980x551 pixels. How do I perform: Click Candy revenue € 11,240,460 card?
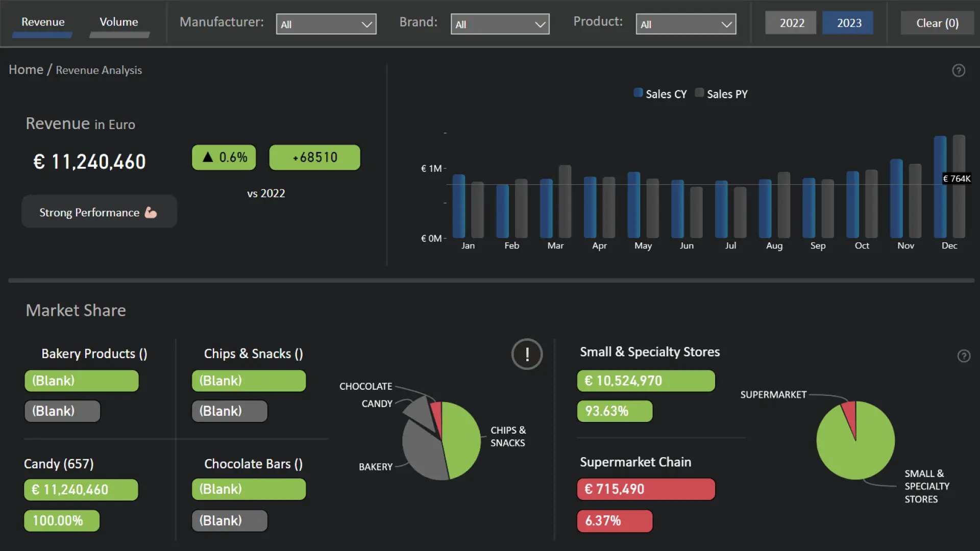(x=81, y=490)
